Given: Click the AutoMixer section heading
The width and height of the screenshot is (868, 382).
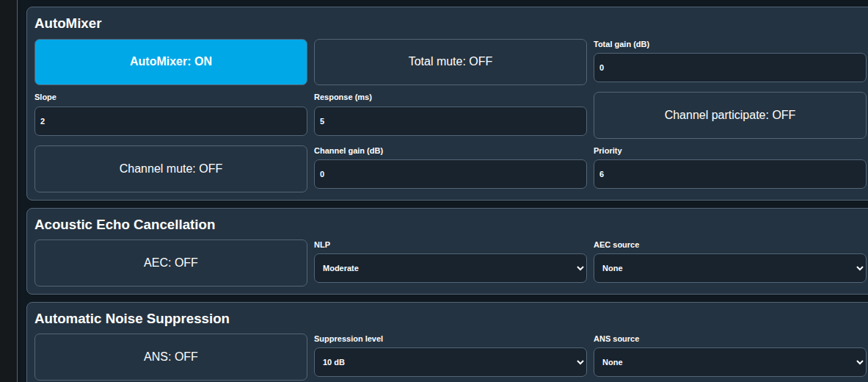Looking at the screenshot, I should [68, 24].
